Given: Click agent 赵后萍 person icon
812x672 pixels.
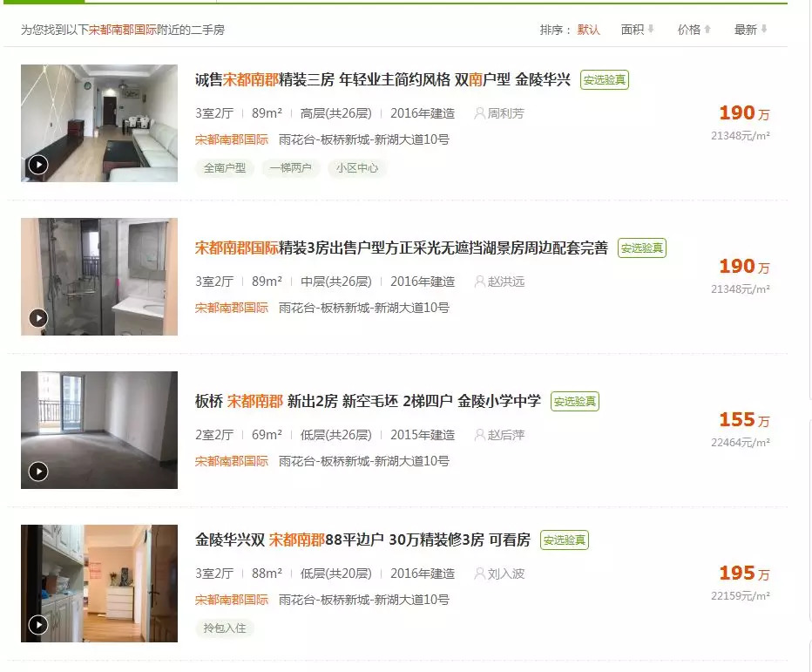Looking at the screenshot, I should click(479, 435).
